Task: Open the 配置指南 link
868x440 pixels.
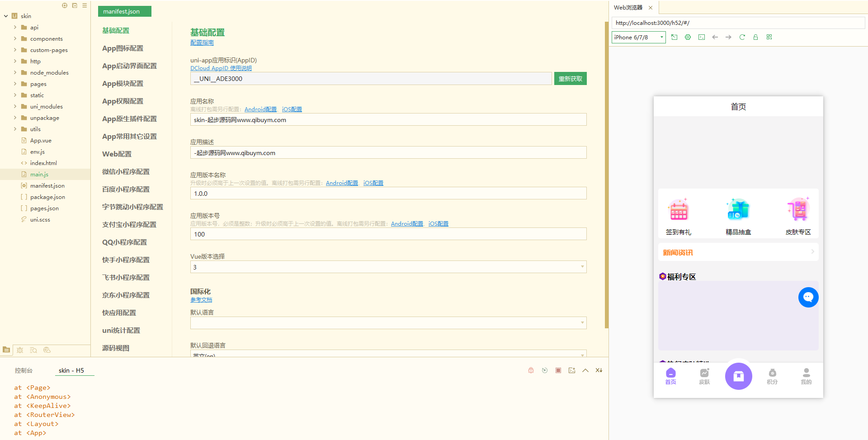Action: coord(202,43)
